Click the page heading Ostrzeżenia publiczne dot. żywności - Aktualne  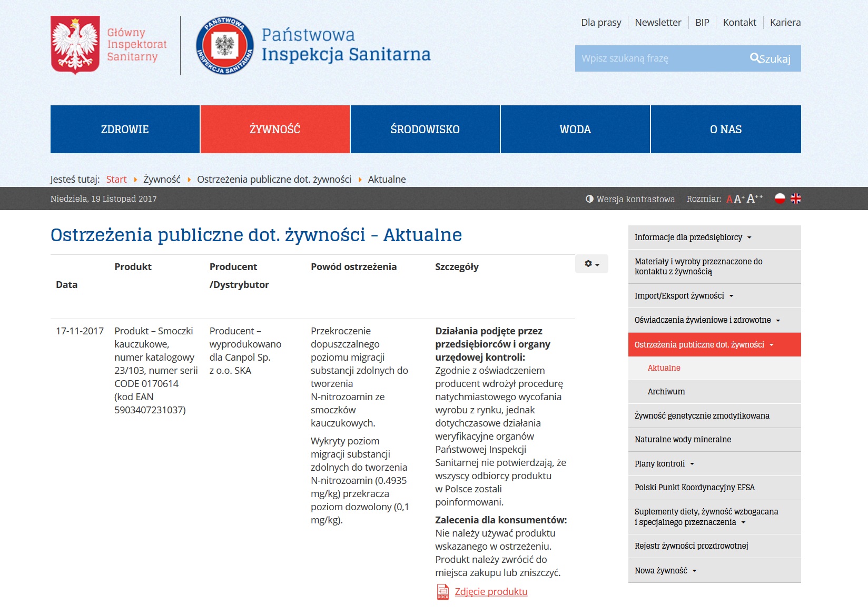tap(256, 235)
